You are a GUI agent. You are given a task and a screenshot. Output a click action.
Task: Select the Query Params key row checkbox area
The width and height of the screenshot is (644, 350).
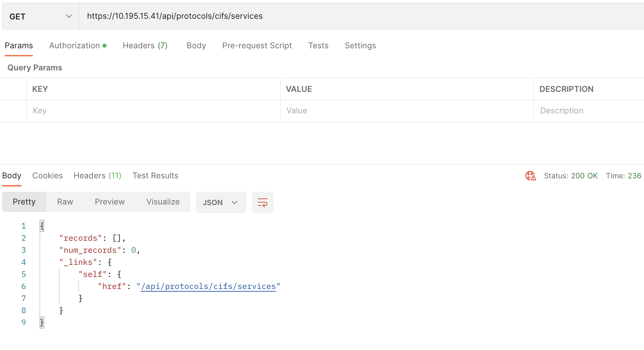point(13,111)
